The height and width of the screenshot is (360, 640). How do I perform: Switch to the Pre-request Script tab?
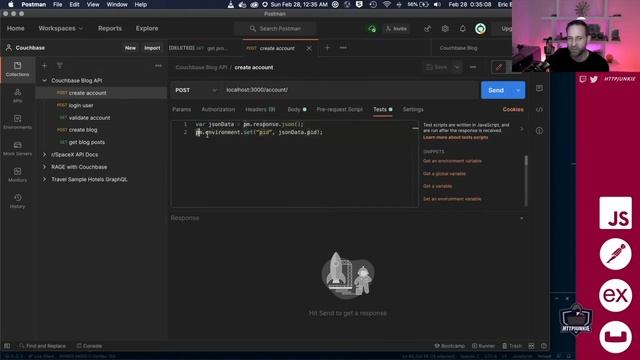pos(339,109)
